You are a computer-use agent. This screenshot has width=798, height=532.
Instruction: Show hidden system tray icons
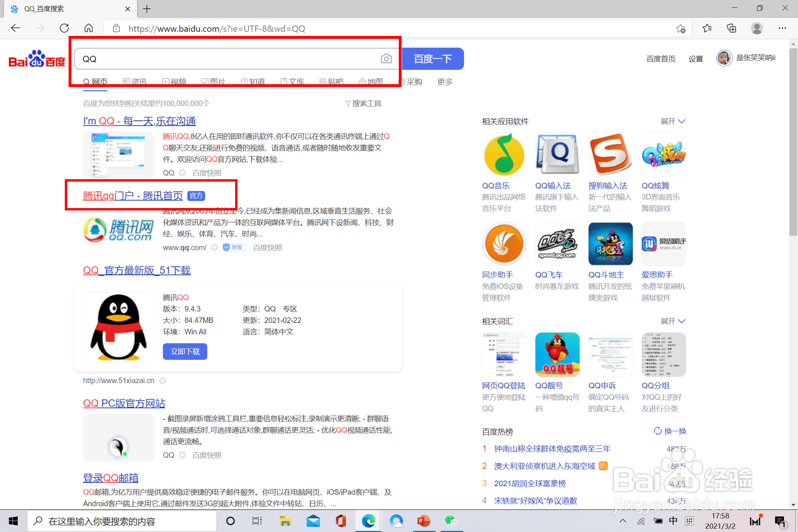tap(623, 521)
